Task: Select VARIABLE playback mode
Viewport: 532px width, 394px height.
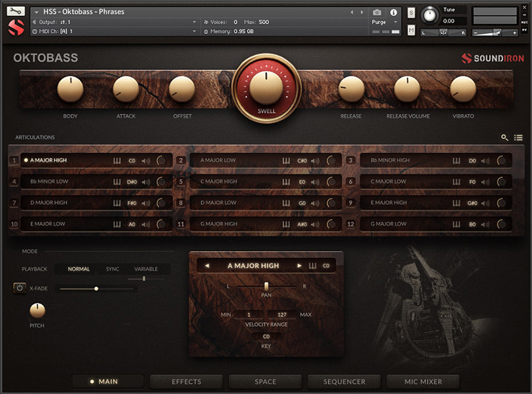Action: (146, 269)
